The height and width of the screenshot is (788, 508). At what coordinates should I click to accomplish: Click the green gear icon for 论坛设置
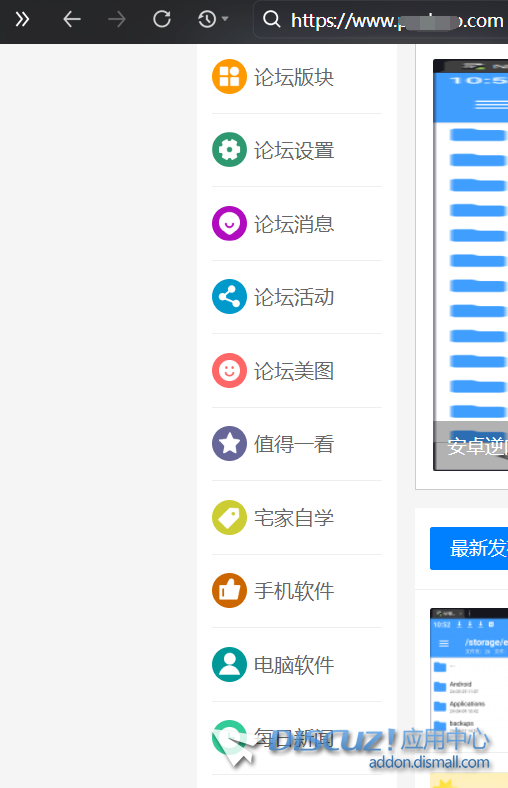click(229, 149)
